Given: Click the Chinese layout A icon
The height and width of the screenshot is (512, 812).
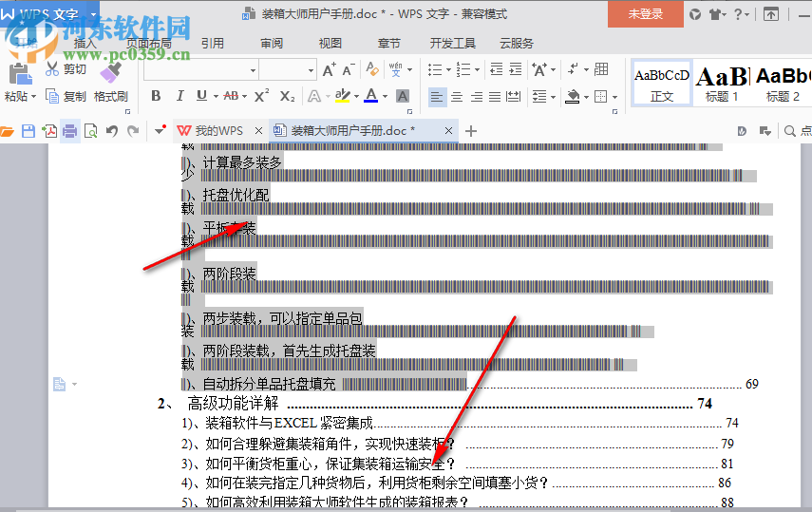Looking at the screenshot, I should pos(539,69).
